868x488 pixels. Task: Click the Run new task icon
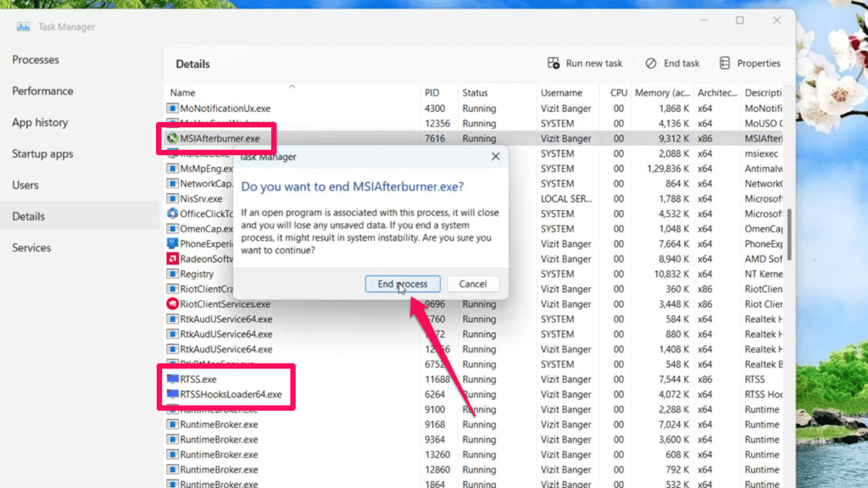[x=553, y=63]
